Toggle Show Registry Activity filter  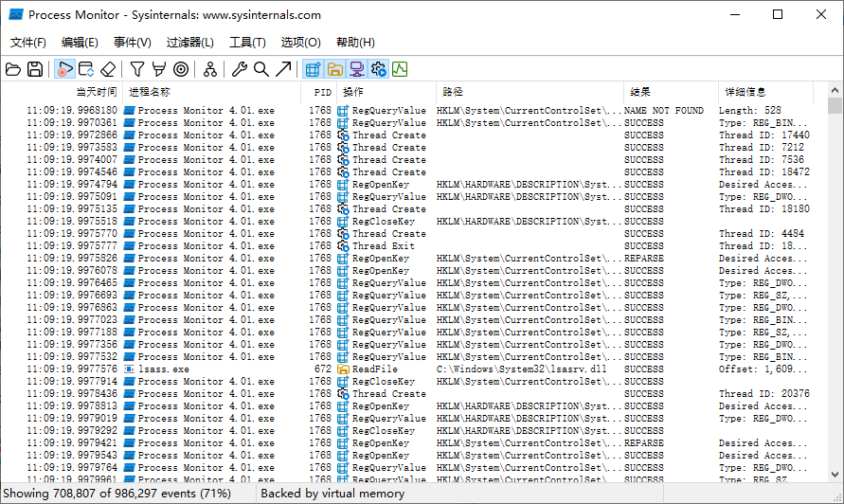click(313, 69)
